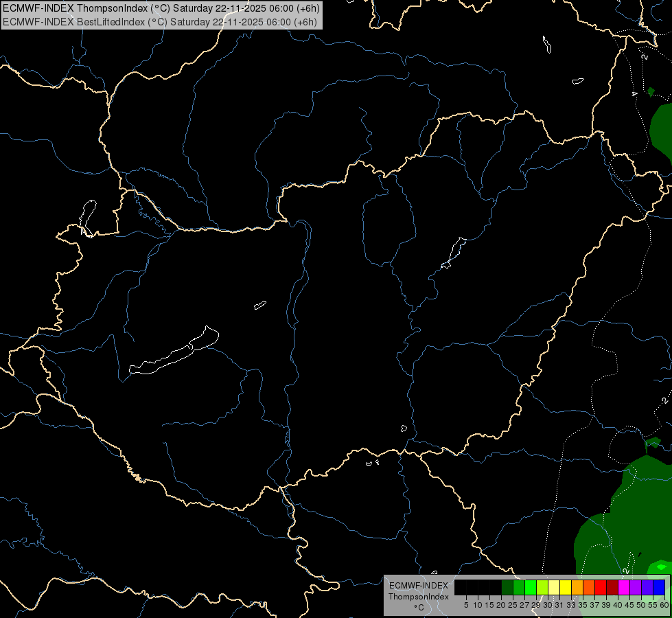Click the legend scale value '37'
This screenshot has height=618, width=672.
click(x=594, y=605)
